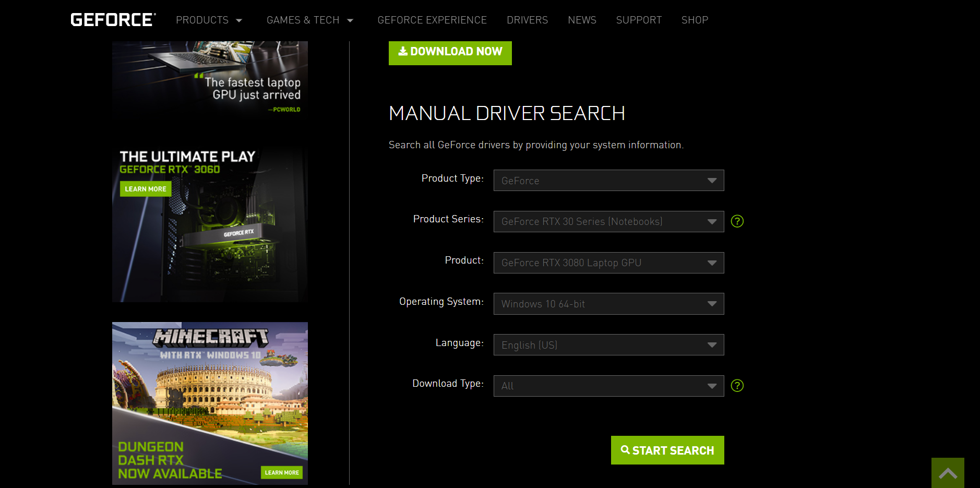The image size is (980, 488).
Task: Click the GeForce logo
Action: [x=113, y=20]
